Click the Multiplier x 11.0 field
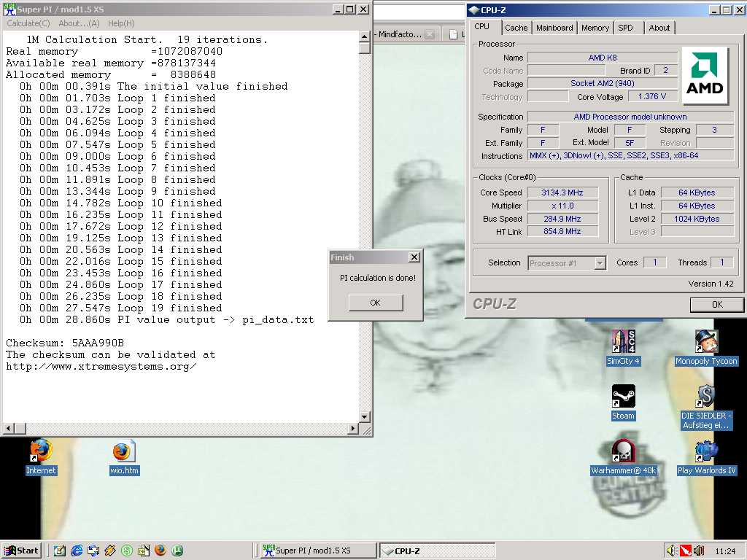Image resolution: width=747 pixels, height=560 pixels. [562, 206]
